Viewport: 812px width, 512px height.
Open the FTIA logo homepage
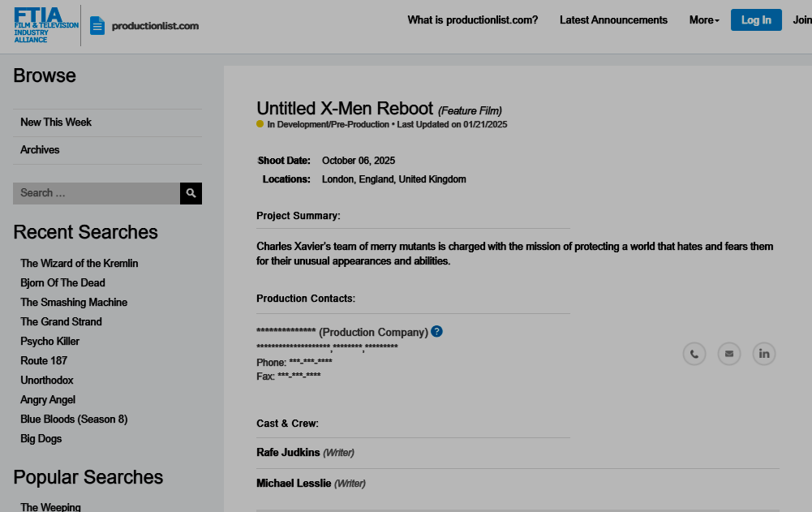46,26
